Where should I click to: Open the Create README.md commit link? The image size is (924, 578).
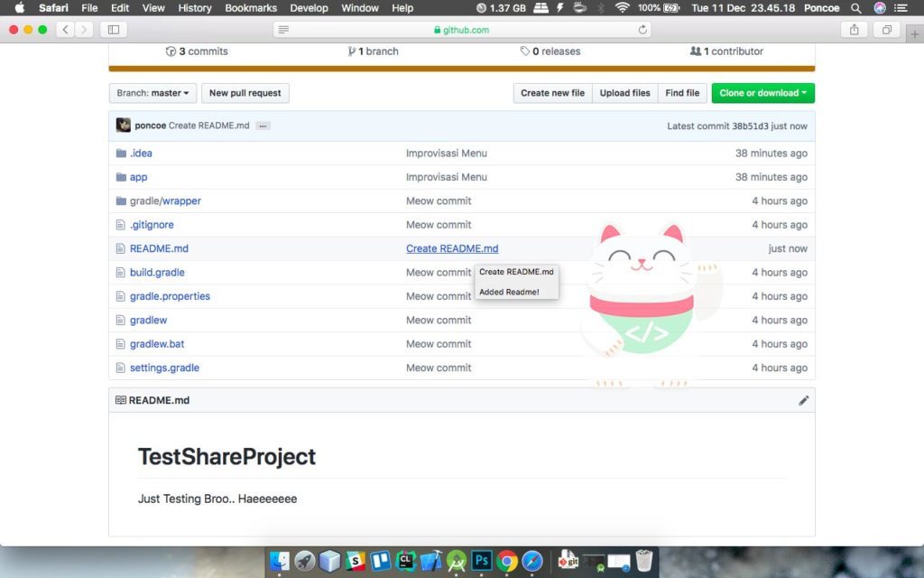pyautogui.click(x=452, y=249)
